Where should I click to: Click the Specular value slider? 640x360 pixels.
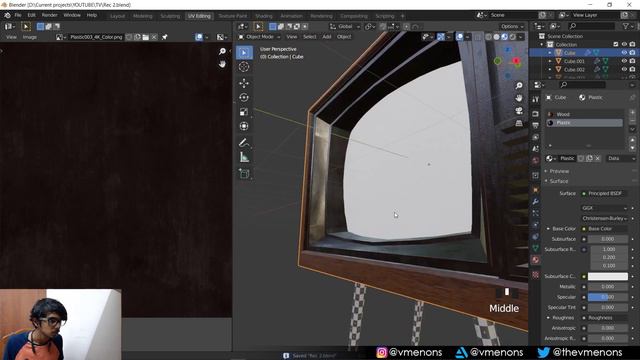(x=608, y=297)
